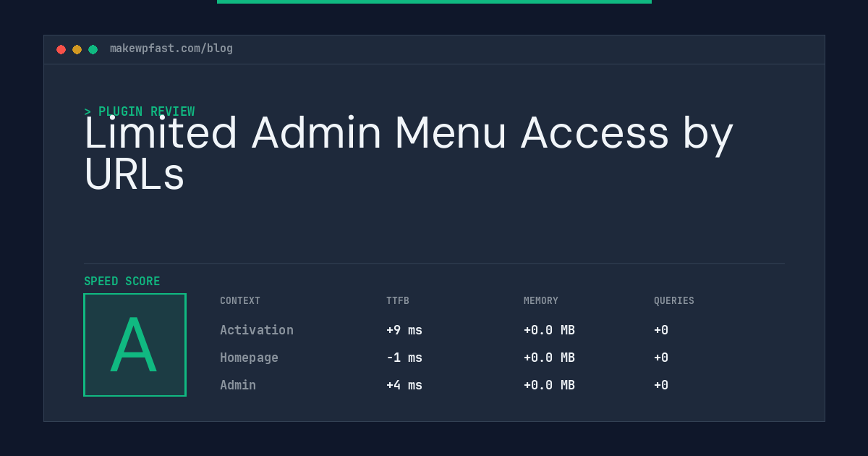Screen dimensions: 868x456
Task: Select the Activation row label
Action: [257, 330]
